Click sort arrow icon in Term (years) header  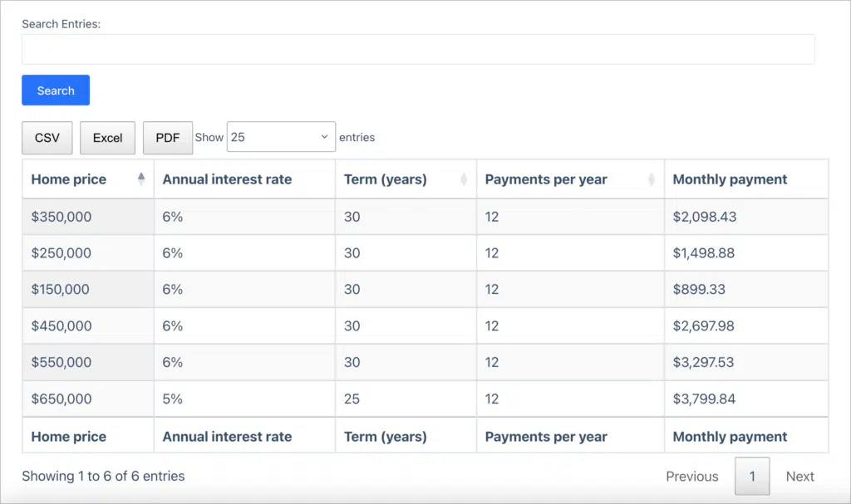(464, 179)
